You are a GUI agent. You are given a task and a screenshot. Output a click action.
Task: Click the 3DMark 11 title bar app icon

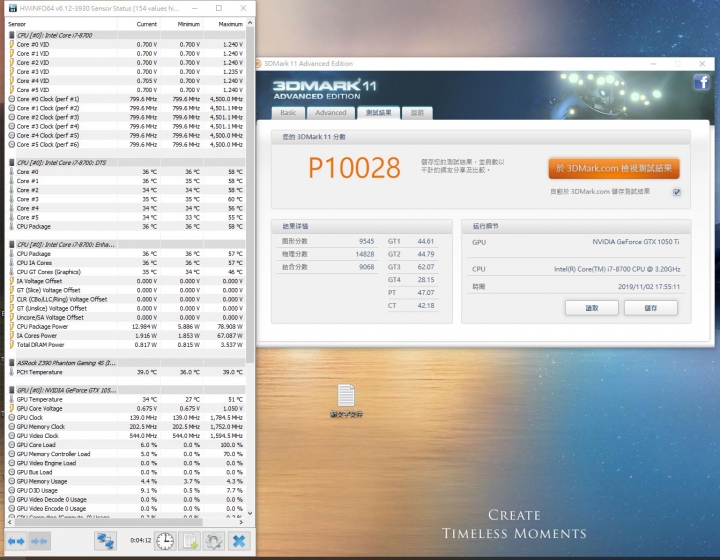click(x=259, y=63)
